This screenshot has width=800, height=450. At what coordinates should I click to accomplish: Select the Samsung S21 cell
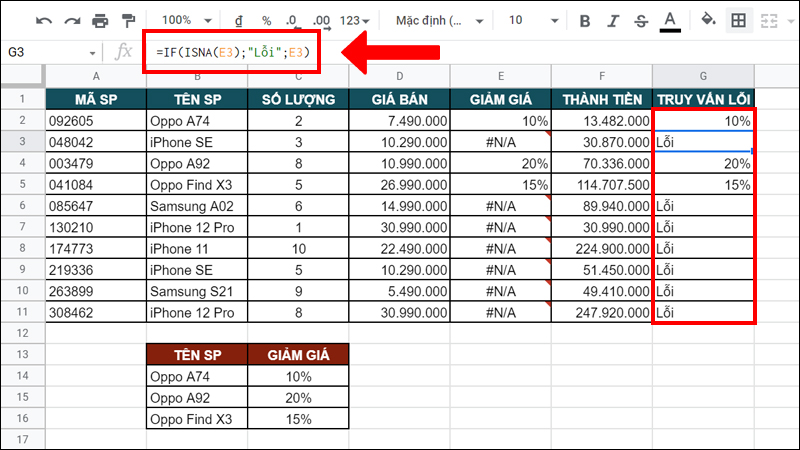point(197,291)
